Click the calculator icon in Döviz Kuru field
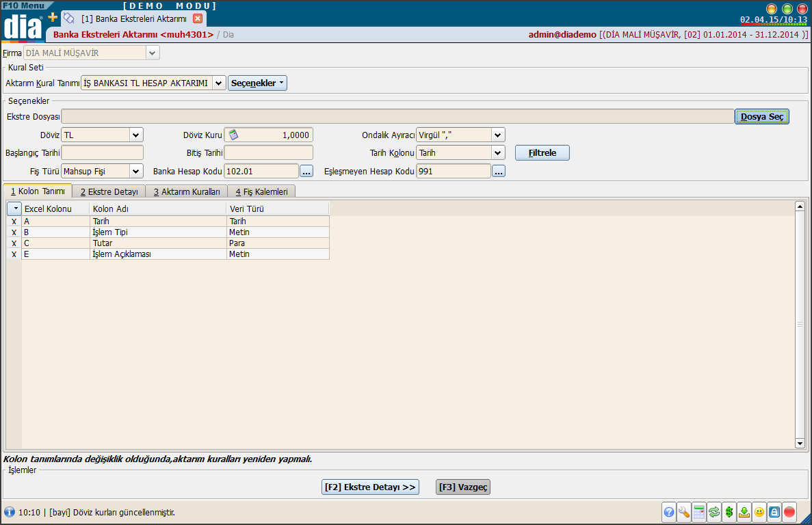Screen dimensions: 812x525 pos(233,135)
